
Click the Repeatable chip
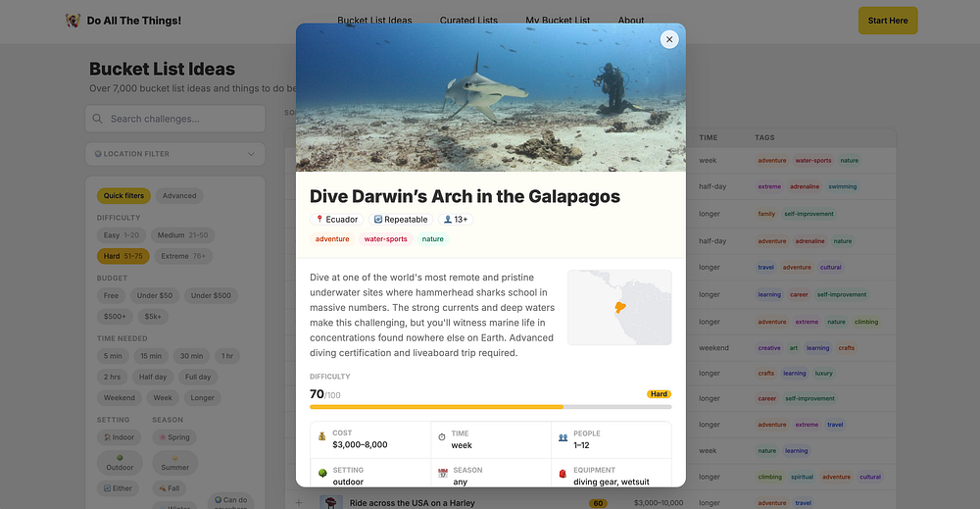401,220
